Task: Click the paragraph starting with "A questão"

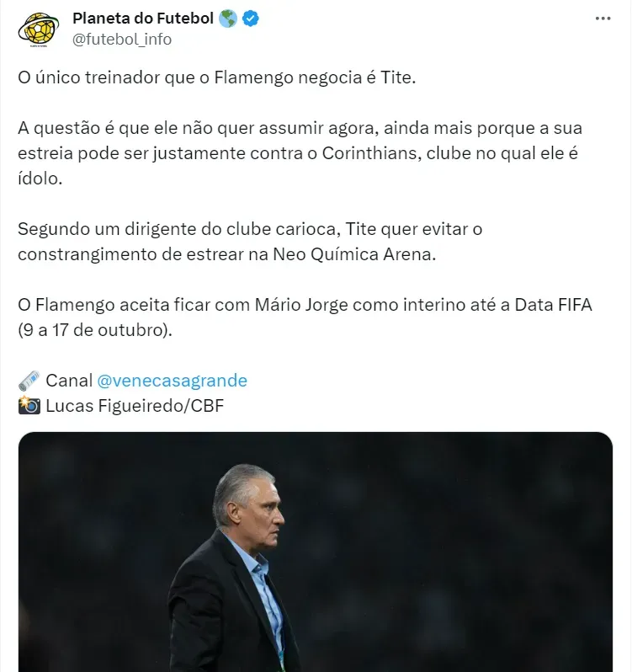Action: pos(301,153)
